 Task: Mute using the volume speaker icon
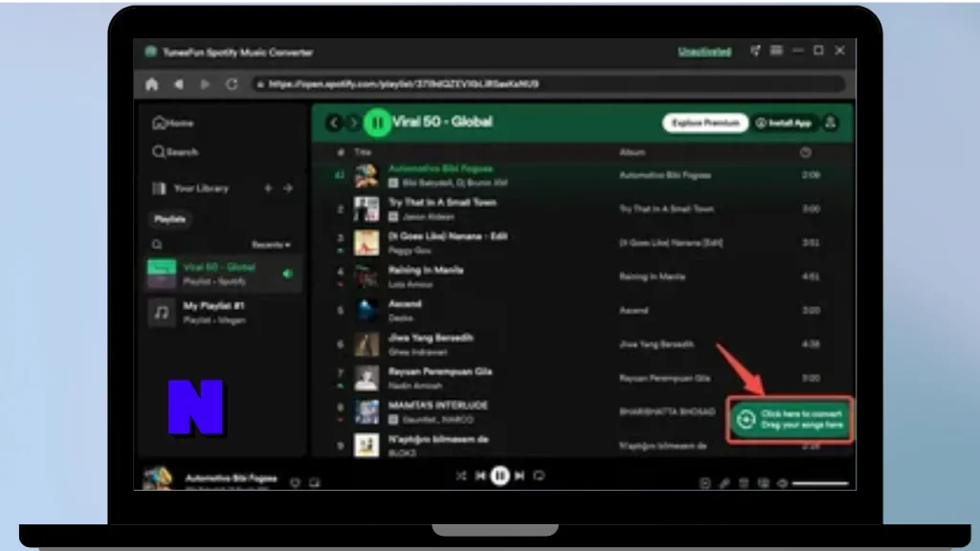(783, 483)
